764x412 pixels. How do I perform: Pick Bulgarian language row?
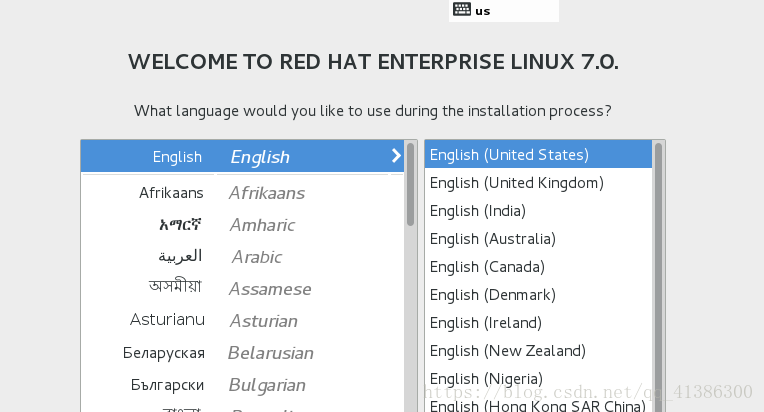click(242, 385)
